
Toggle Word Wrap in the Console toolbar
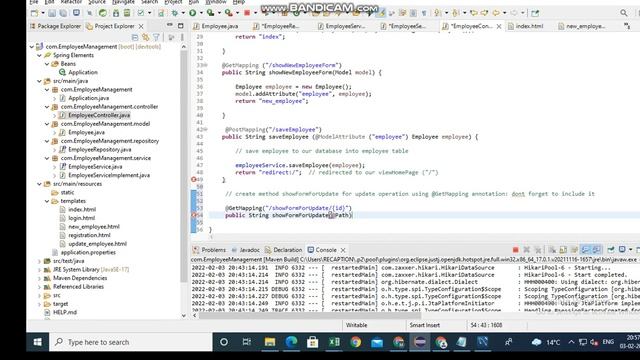[574, 250]
